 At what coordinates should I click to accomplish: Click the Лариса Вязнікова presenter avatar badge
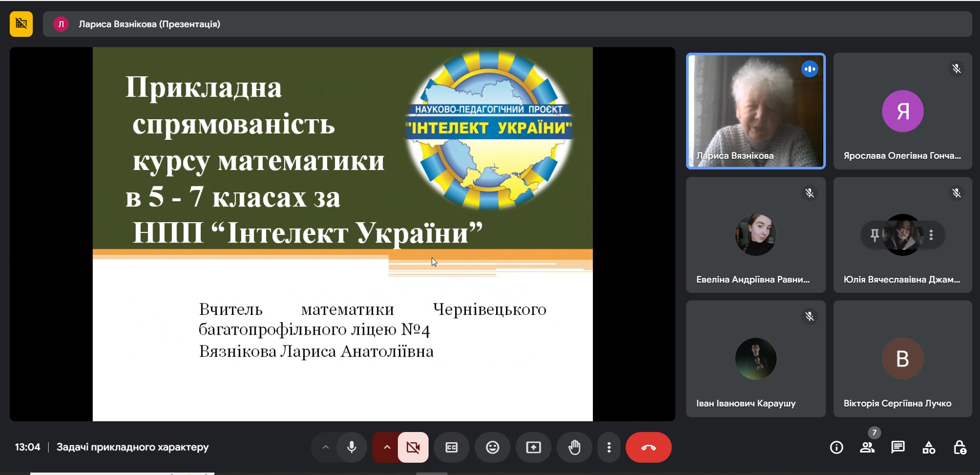[61, 24]
